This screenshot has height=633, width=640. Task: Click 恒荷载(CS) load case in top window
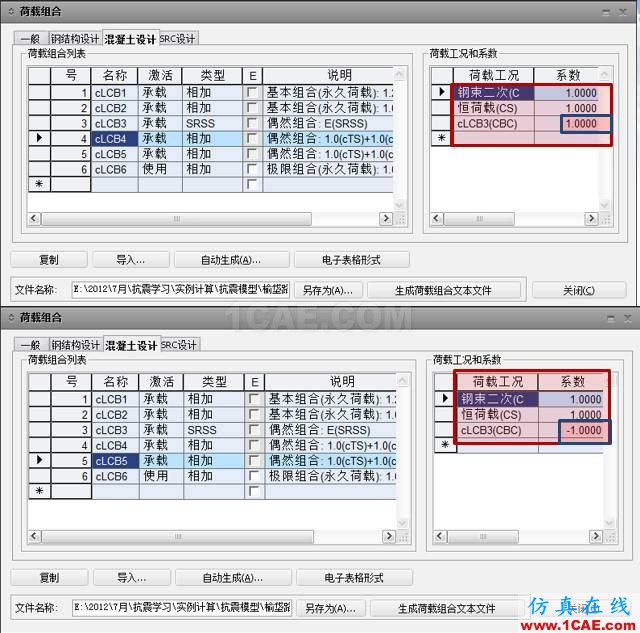pyautogui.click(x=493, y=108)
